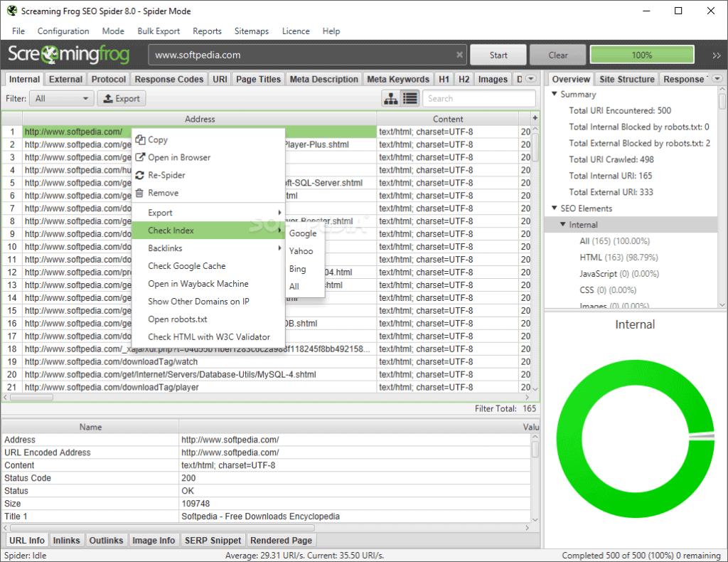Collapse the Internal tree node
Screen dimensions: 728x562
563,224
